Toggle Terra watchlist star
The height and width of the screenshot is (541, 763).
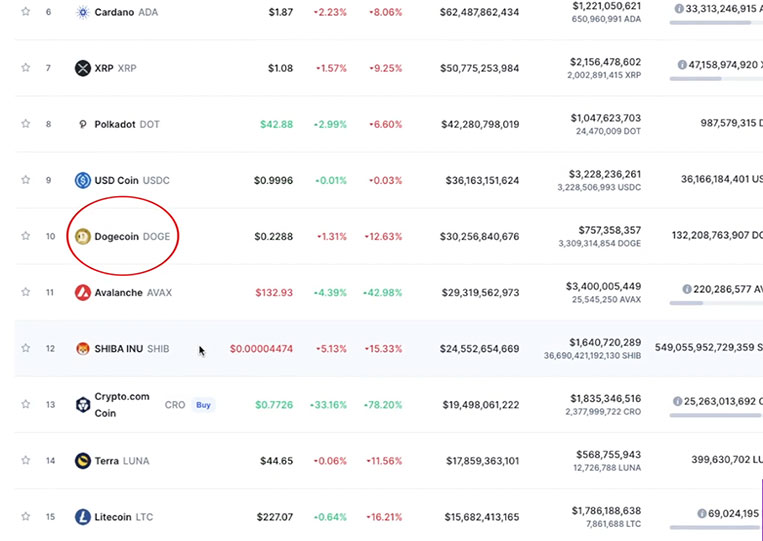(26, 460)
